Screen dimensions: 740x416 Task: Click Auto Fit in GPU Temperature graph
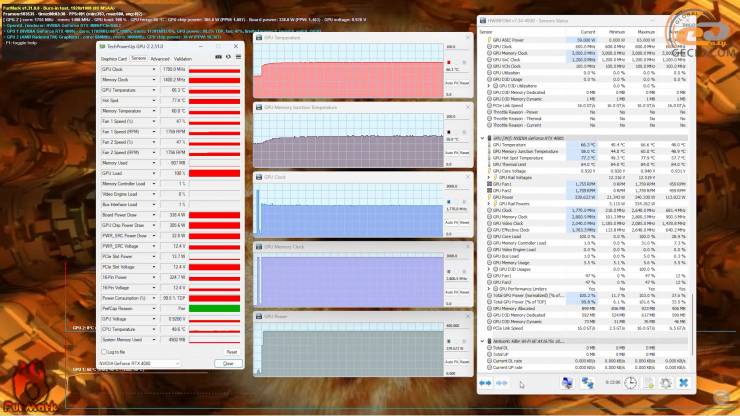(451, 83)
